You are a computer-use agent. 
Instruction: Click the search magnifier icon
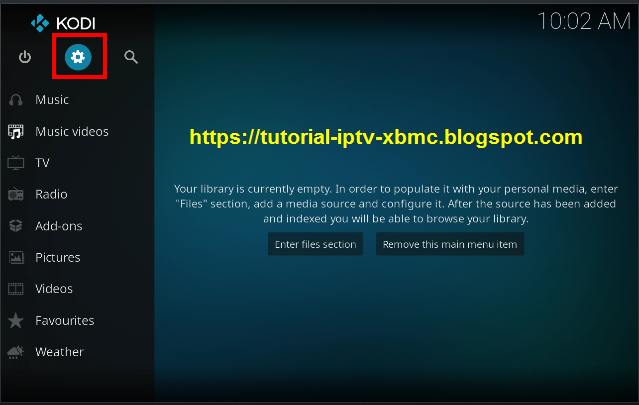click(131, 57)
